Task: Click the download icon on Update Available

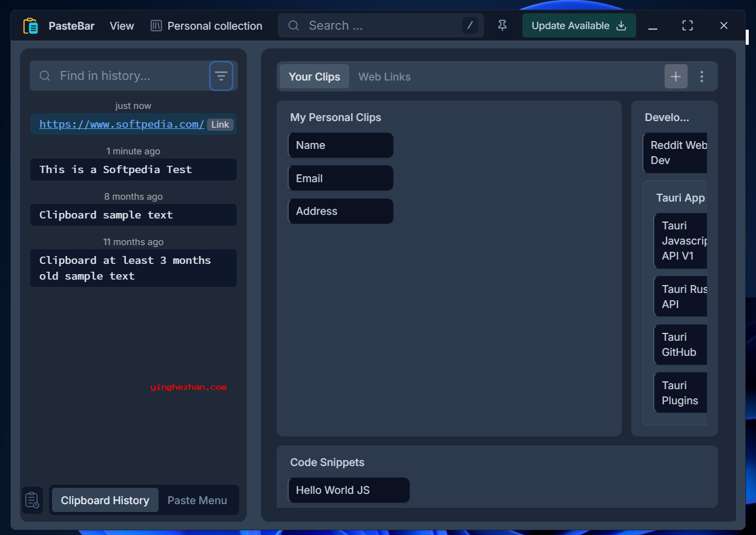Action: (x=621, y=25)
